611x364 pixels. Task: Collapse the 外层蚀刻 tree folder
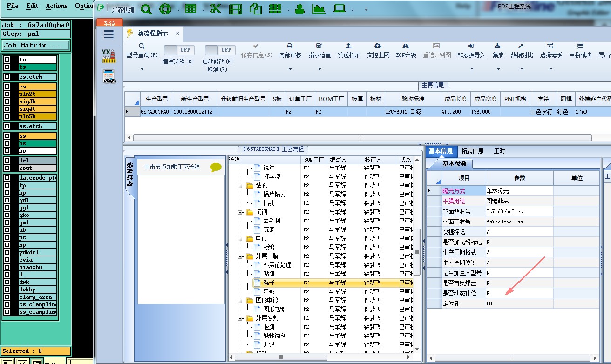[x=241, y=318]
